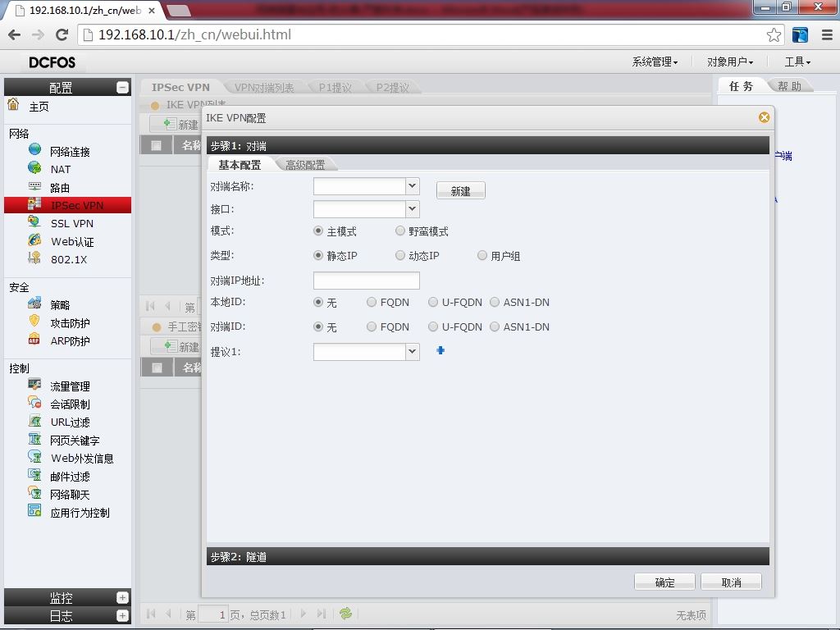The image size is (840, 630).
Task: Click the 流量管理 icon
Action: (34, 385)
